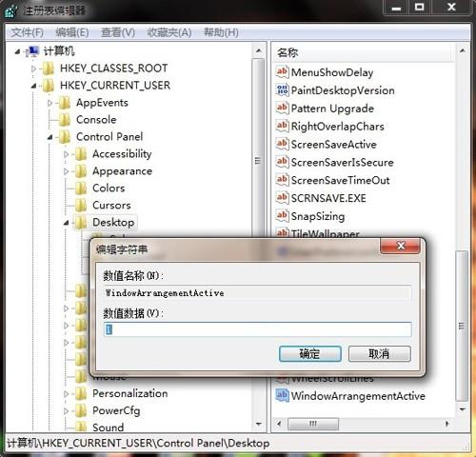Click the PowerCfg folder icon
This screenshot has height=457, width=476.
[x=81, y=411]
